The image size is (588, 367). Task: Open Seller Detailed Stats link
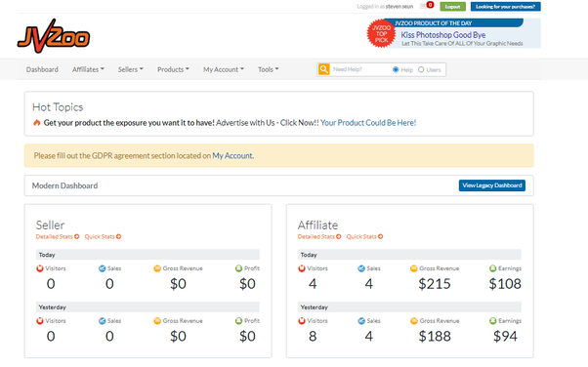[55, 236]
